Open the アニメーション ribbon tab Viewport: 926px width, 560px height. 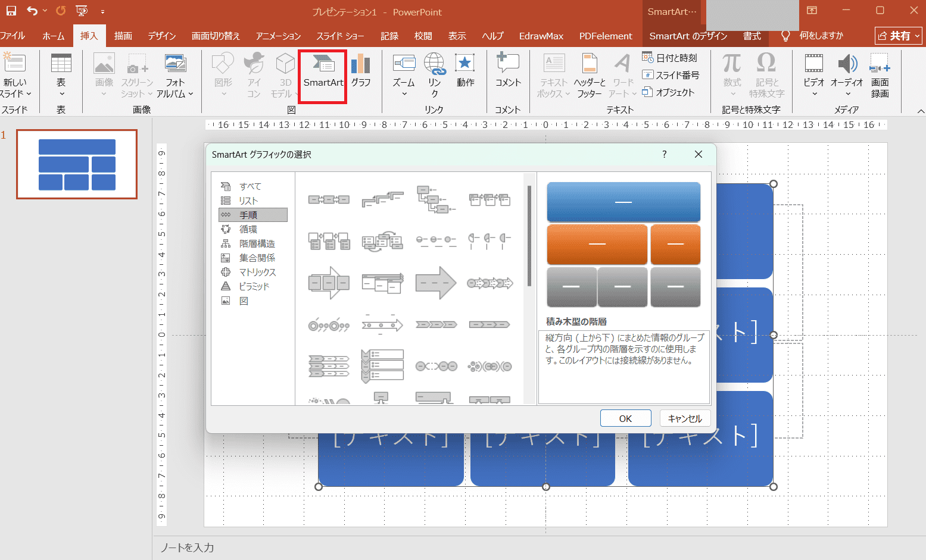click(x=278, y=36)
